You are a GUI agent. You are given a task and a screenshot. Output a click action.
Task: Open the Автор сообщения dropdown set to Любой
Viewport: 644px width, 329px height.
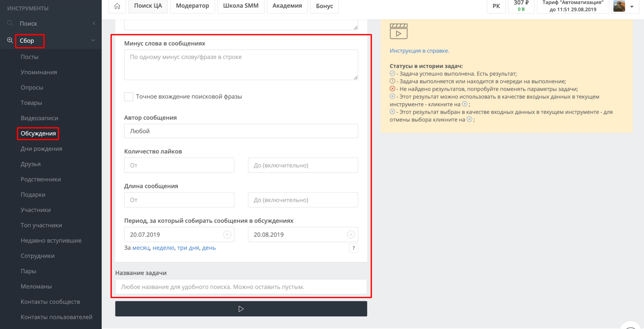(241, 131)
